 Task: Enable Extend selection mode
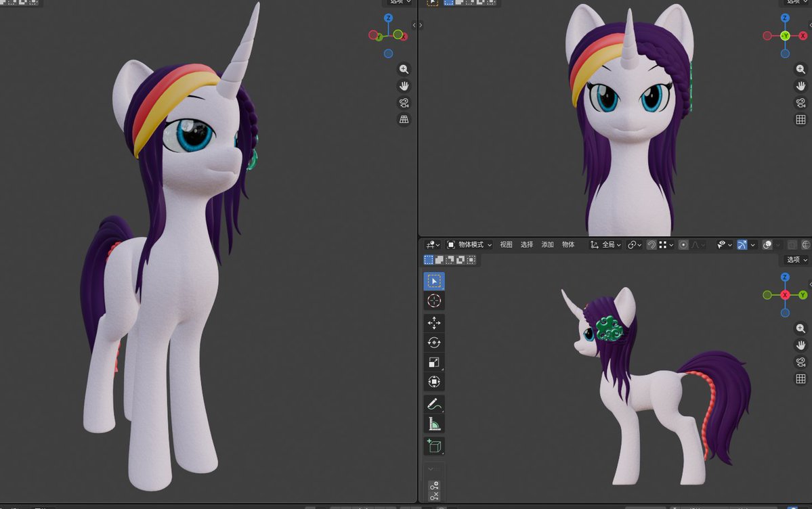coord(439,260)
